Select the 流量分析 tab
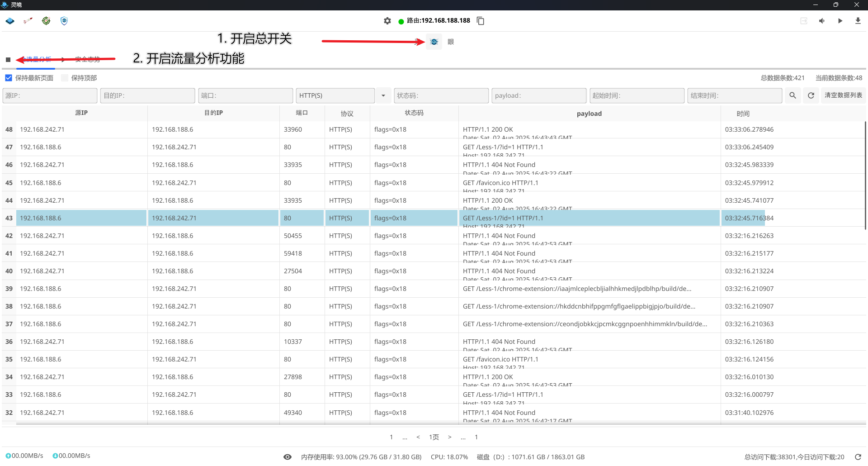The height and width of the screenshot is (466, 868). pos(38,59)
